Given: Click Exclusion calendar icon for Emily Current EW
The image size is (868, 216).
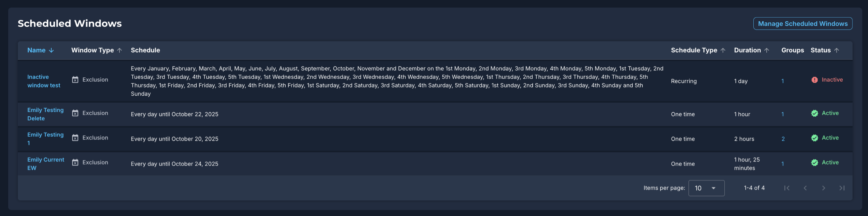Looking at the screenshot, I should point(75,163).
